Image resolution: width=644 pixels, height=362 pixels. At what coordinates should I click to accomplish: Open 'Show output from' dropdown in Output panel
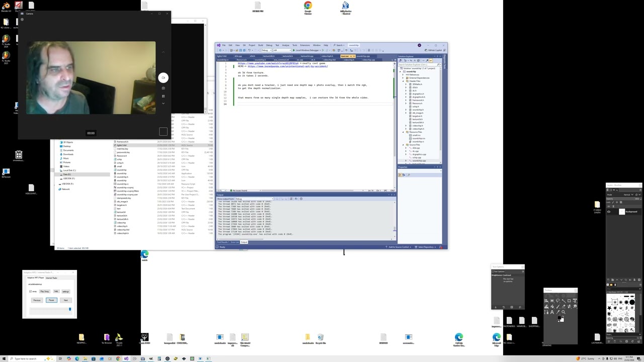(x=255, y=199)
